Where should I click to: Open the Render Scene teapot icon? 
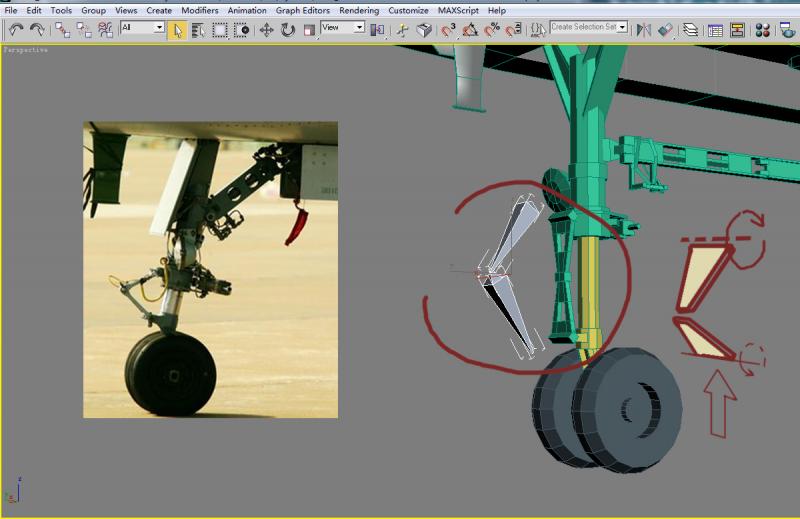pyautogui.click(x=788, y=31)
